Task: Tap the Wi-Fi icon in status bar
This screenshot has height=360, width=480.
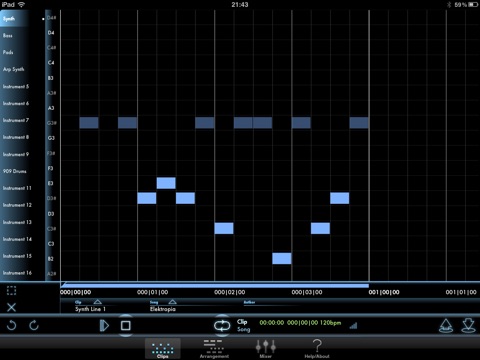Action: pos(21,4)
